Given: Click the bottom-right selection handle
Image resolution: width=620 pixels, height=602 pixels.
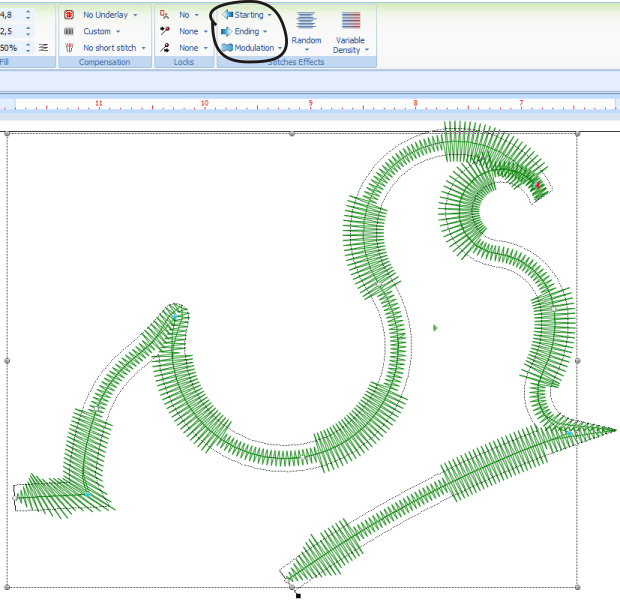Looking at the screenshot, I should pos(578,587).
